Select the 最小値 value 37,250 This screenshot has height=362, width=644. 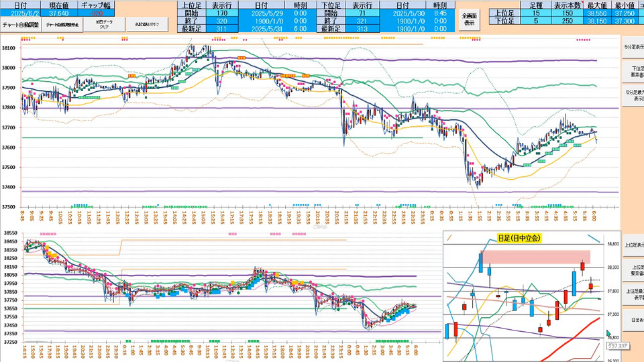[x=625, y=13]
